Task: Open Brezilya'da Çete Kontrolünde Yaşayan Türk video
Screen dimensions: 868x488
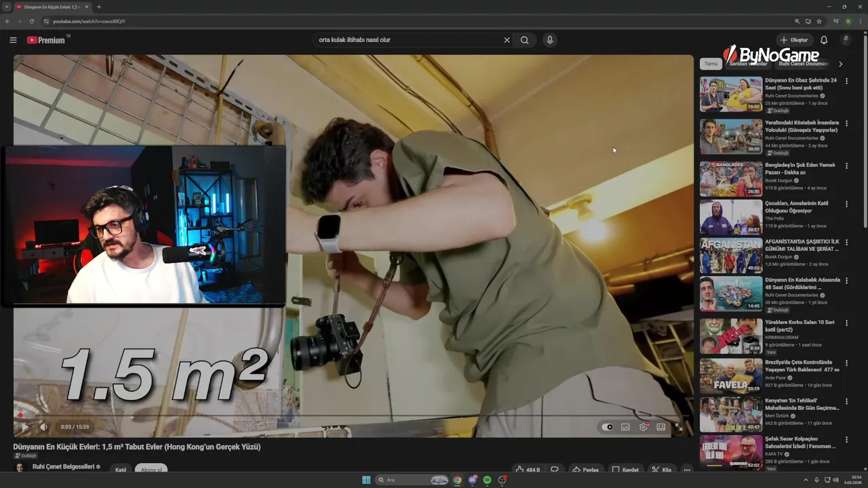Action: (x=802, y=366)
